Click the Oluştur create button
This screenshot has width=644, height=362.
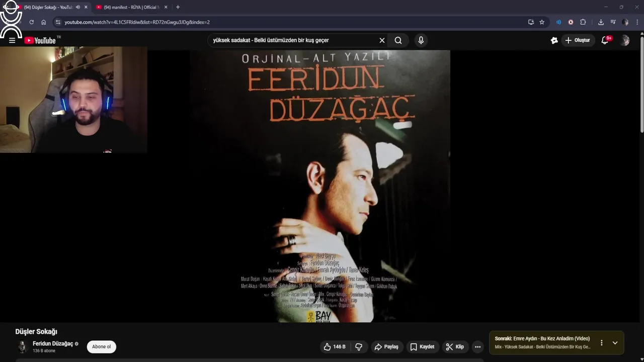pos(578,40)
